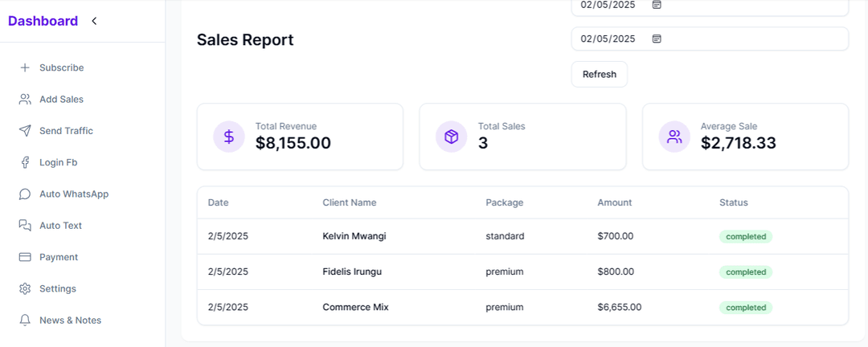Click the $800.00 amount cell
Image resolution: width=868 pixels, height=347 pixels.
(x=615, y=271)
